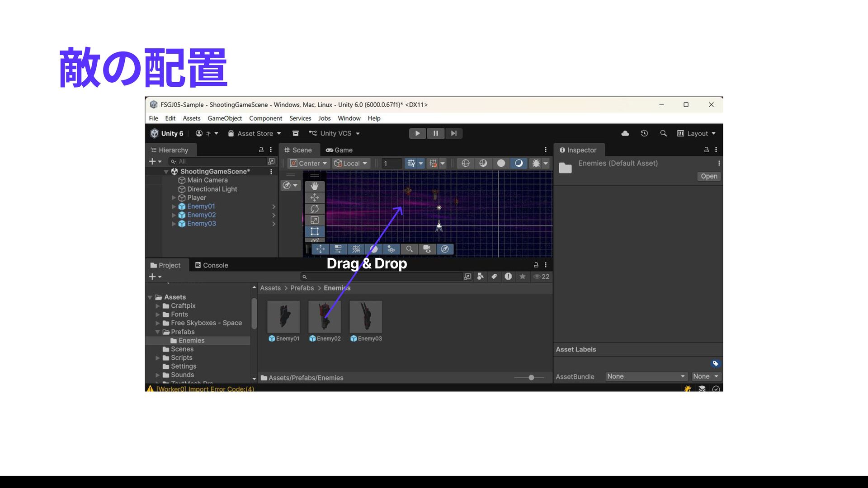Adjust the asset thumbnail size slider

(531, 377)
